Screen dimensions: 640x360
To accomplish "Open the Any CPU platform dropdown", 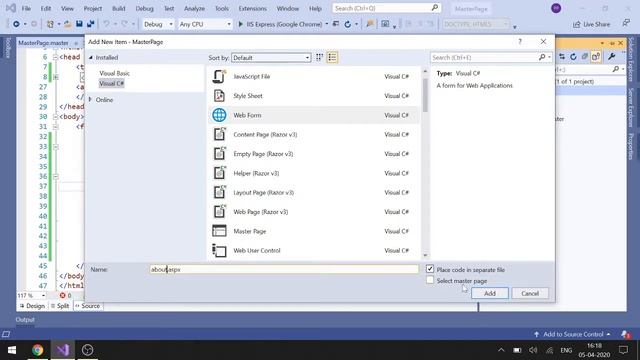I will point(205,24).
